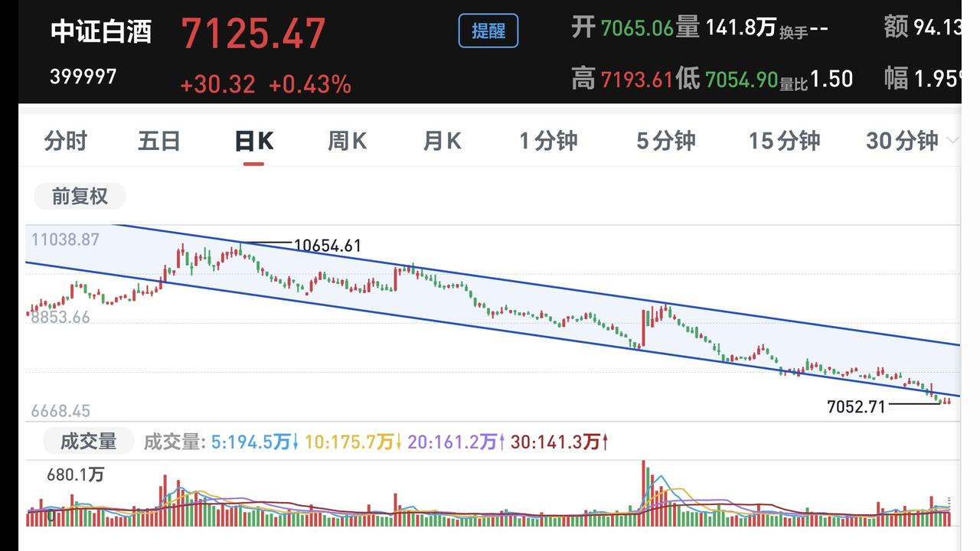
Task: Switch to the 五日 tab
Action: point(159,141)
